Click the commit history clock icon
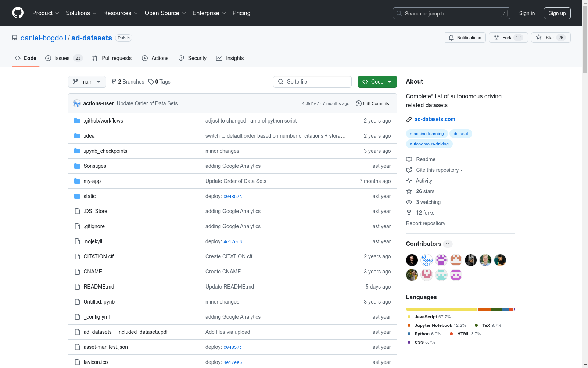Image resolution: width=588 pixels, height=368 pixels. (359, 103)
